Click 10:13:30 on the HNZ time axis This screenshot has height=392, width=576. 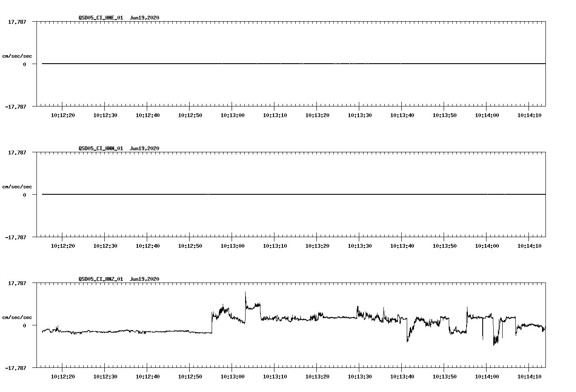[x=360, y=377]
